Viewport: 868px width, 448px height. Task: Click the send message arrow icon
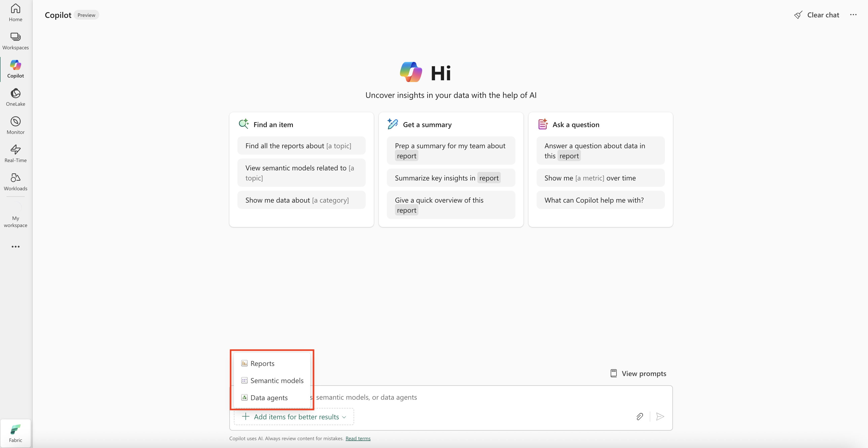(x=660, y=417)
